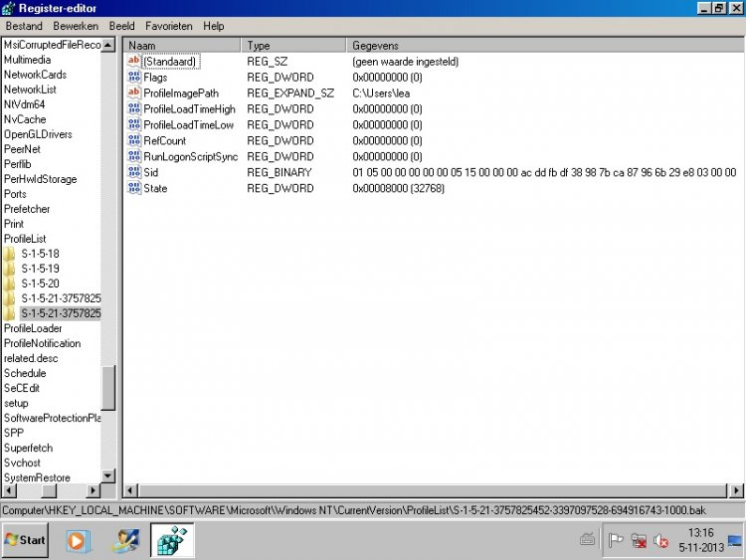Select the Schedule tree key
Image resolution: width=746 pixels, height=560 pixels.
pos(25,373)
